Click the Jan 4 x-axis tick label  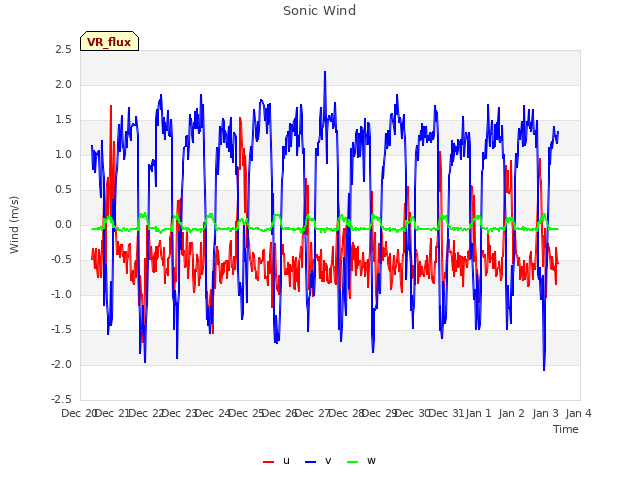coord(578,413)
